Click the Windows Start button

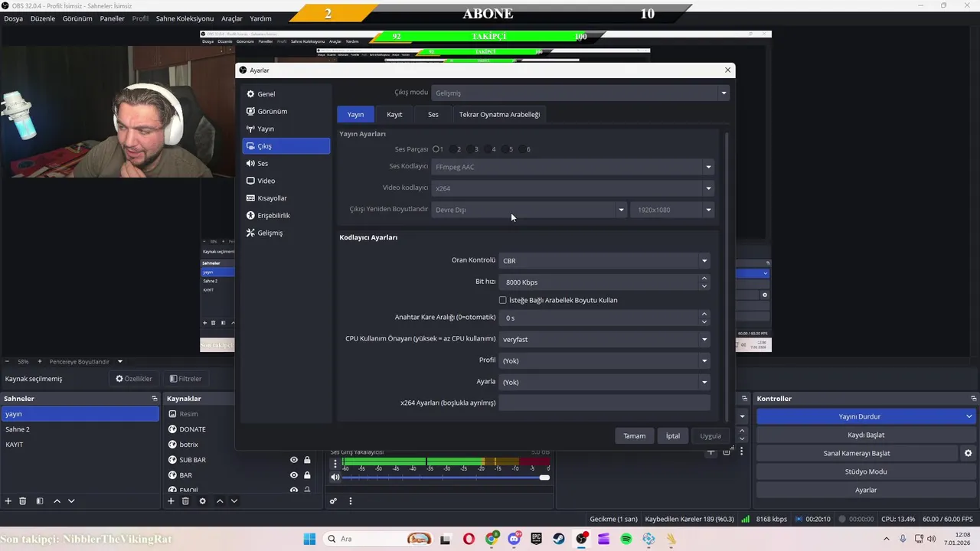click(309, 539)
